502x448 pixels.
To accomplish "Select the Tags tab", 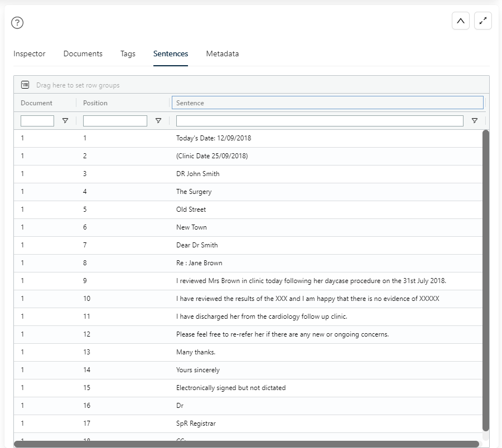I will click(128, 54).
